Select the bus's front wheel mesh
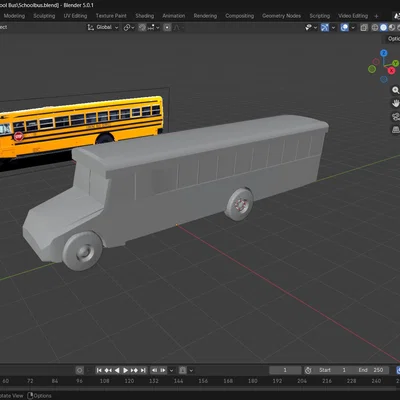This screenshot has height=400, width=400. click(82, 251)
